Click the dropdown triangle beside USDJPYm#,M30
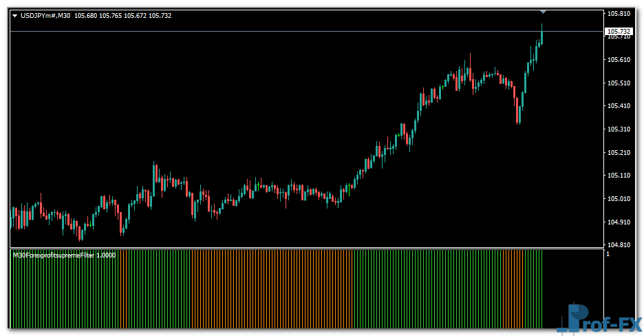The height and width of the screenshot is (336, 644). coord(15,16)
